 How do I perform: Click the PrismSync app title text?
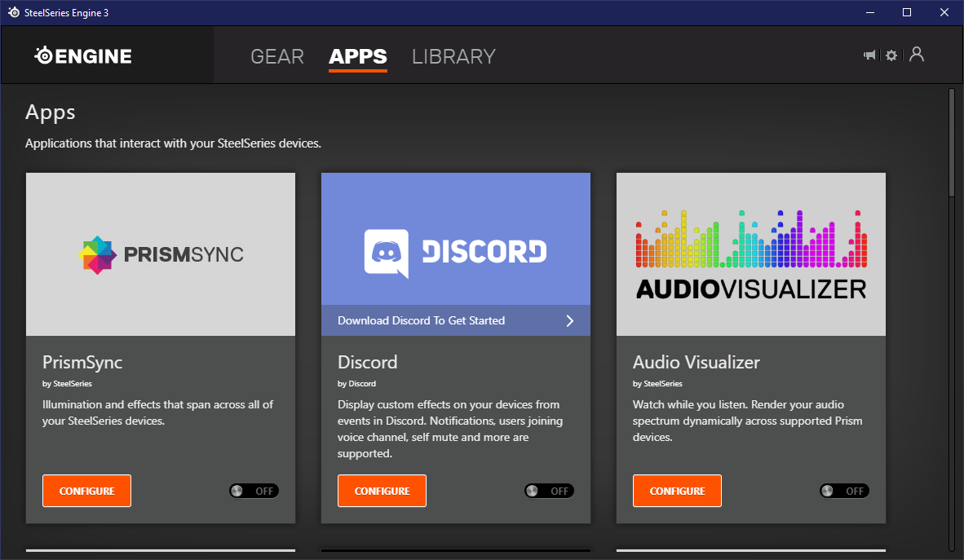coord(82,362)
